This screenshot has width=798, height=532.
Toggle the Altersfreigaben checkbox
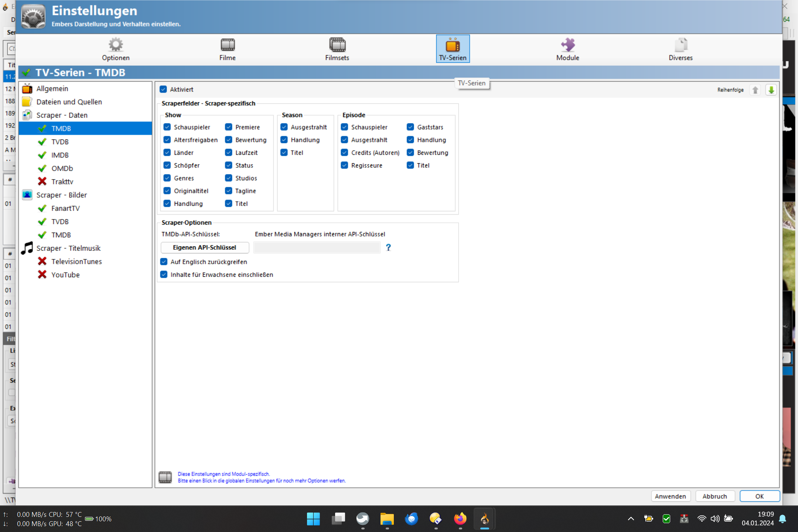coord(167,140)
